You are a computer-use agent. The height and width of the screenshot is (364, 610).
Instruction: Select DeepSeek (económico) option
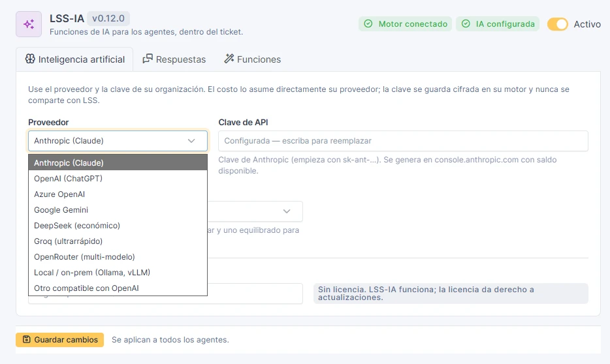(x=118, y=225)
